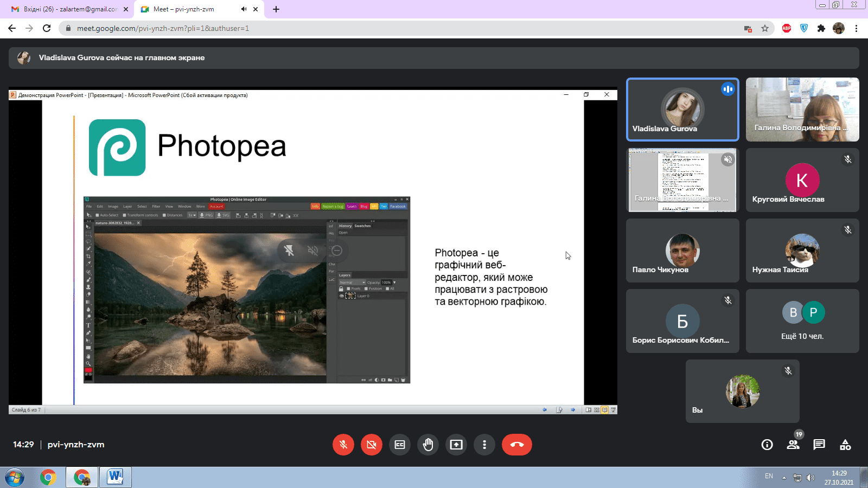868x488 pixels.
Task: Turn on camera in Meet call bar
Action: 372,445
